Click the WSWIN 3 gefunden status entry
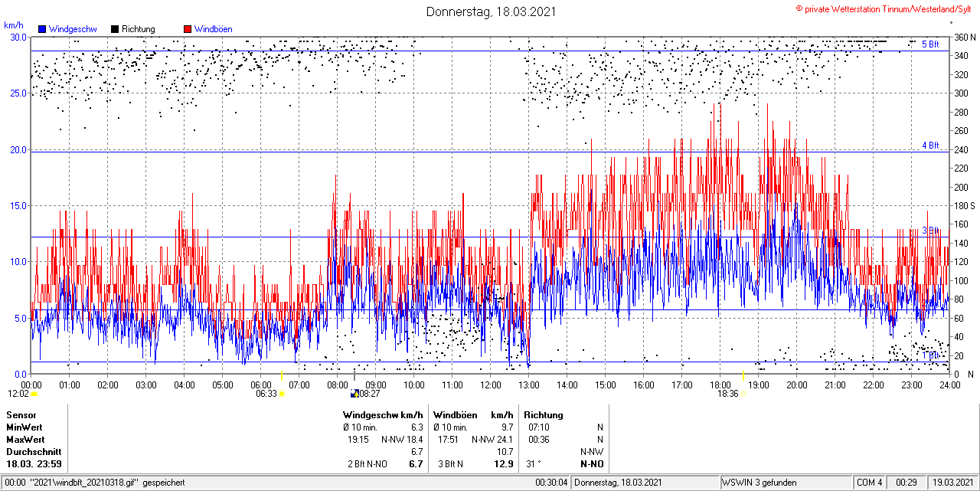 click(760, 483)
